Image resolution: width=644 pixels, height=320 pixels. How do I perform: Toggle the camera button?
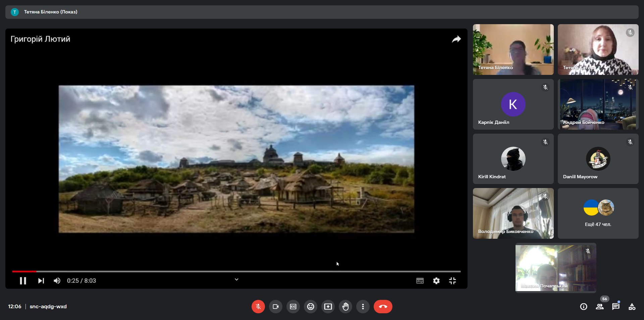[276, 307]
